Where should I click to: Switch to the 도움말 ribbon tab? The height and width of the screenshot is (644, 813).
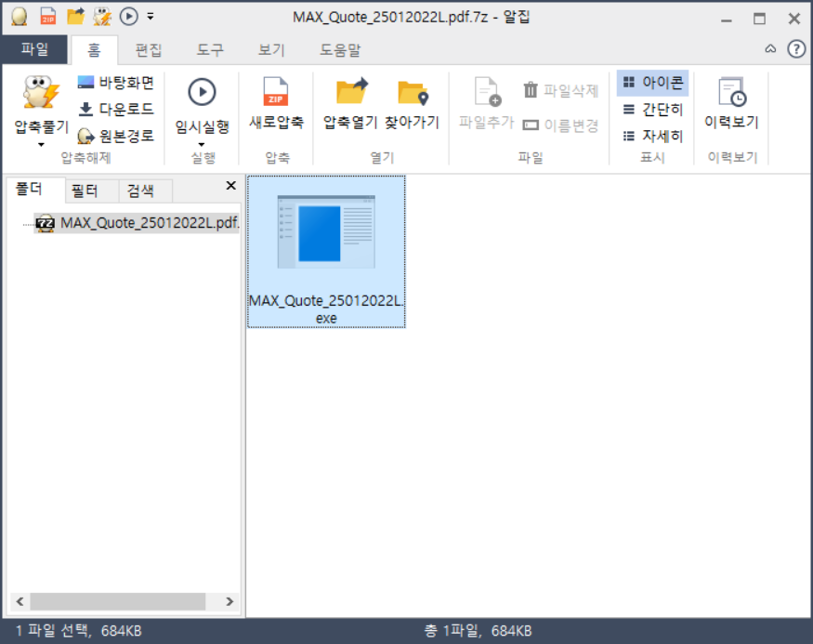point(340,50)
